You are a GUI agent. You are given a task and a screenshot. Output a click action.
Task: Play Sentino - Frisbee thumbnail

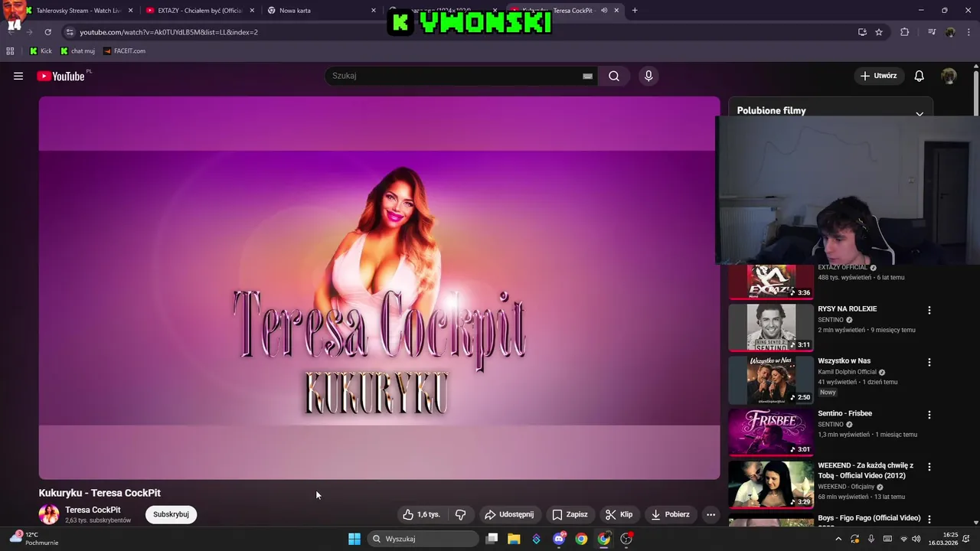tap(771, 432)
